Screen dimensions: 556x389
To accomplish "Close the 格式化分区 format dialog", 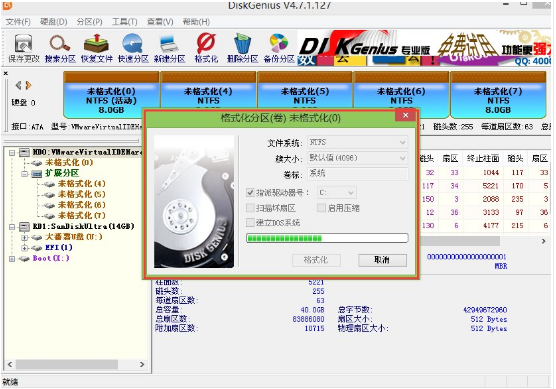I will (x=406, y=115).
